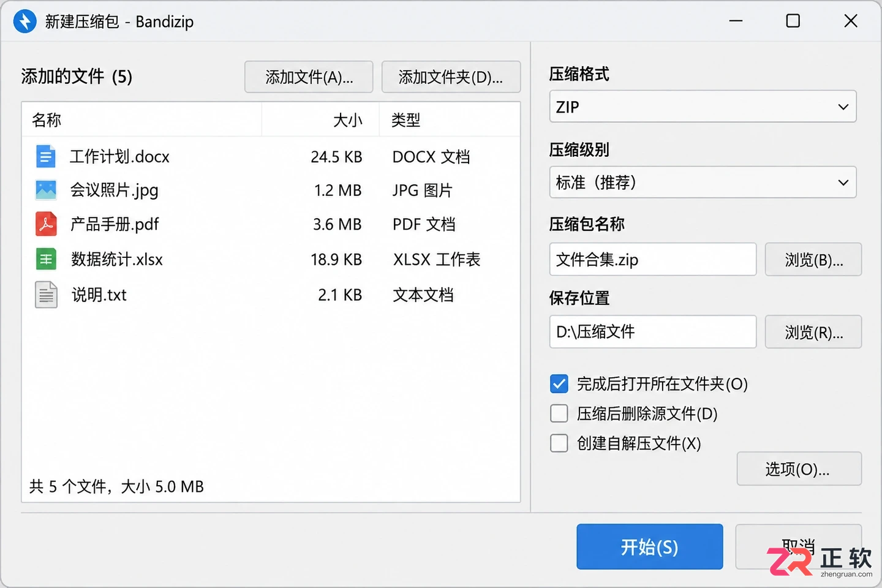
Task: Click the 2.1 KB size cell
Action: pyautogui.click(x=340, y=295)
